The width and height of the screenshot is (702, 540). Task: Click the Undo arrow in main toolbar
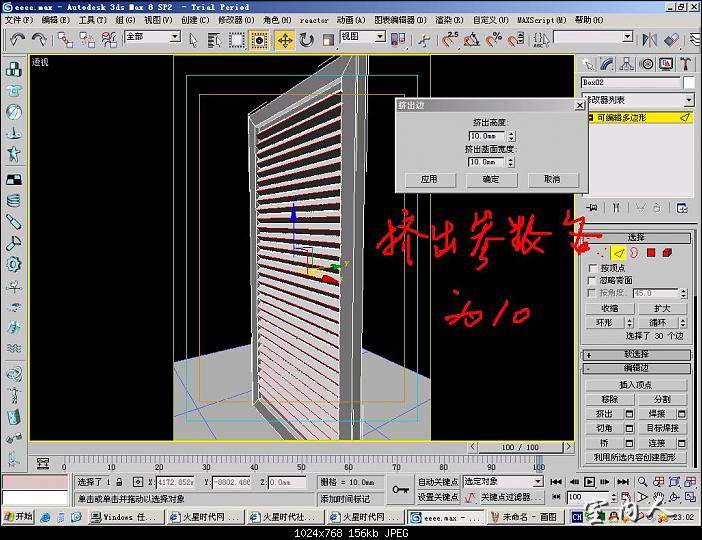17,39
